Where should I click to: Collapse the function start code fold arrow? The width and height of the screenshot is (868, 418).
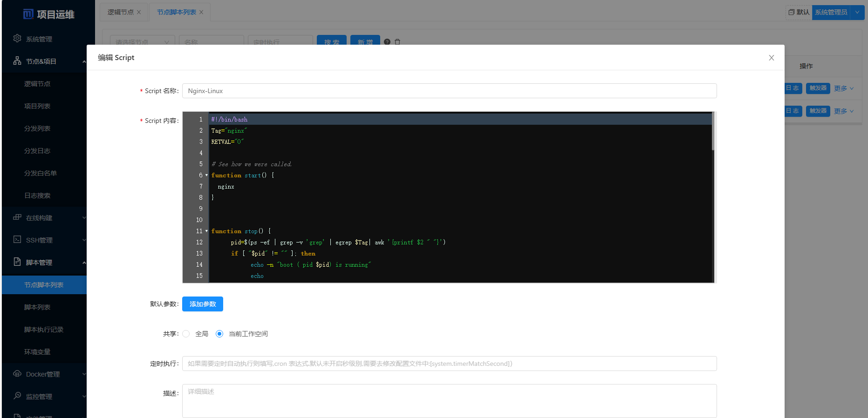206,175
